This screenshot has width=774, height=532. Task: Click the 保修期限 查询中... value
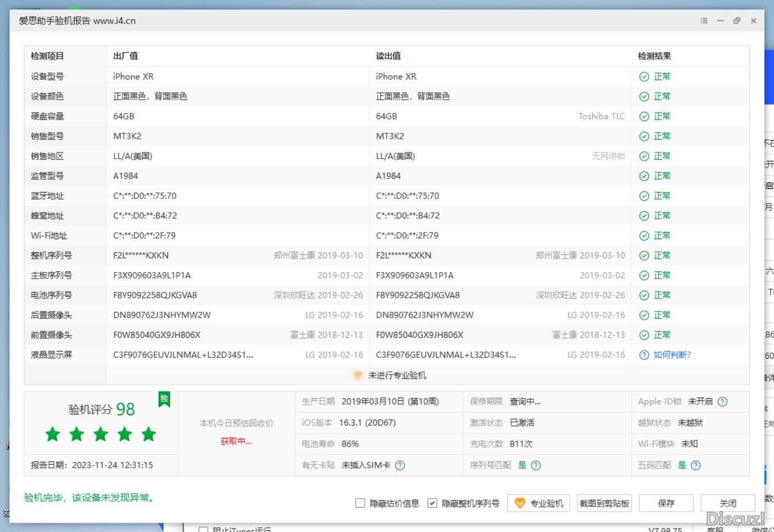[525, 401]
